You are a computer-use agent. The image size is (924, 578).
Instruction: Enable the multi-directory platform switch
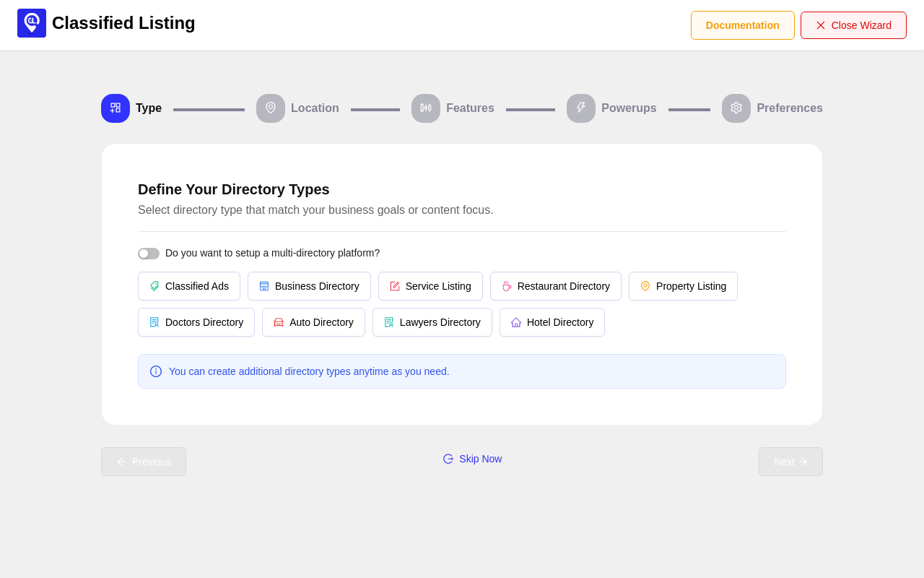[x=149, y=254]
